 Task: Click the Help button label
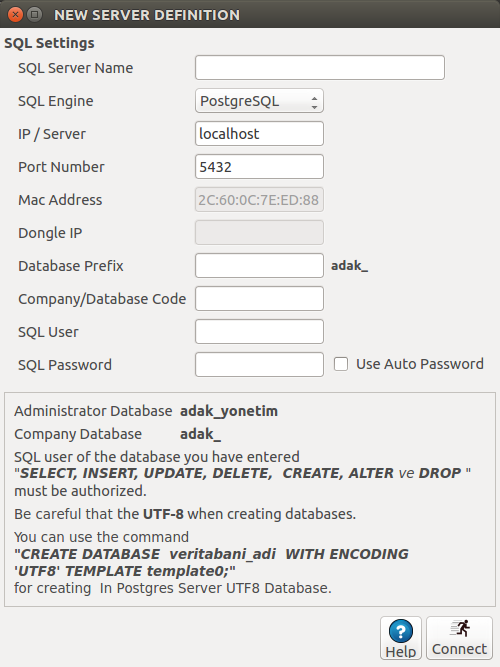click(x=400, y=652)
